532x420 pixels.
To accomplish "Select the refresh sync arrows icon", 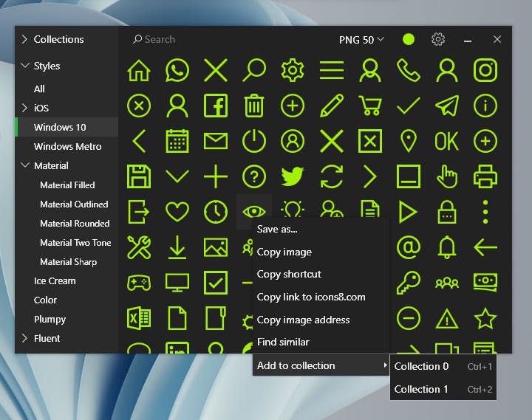I will point(332,176).
